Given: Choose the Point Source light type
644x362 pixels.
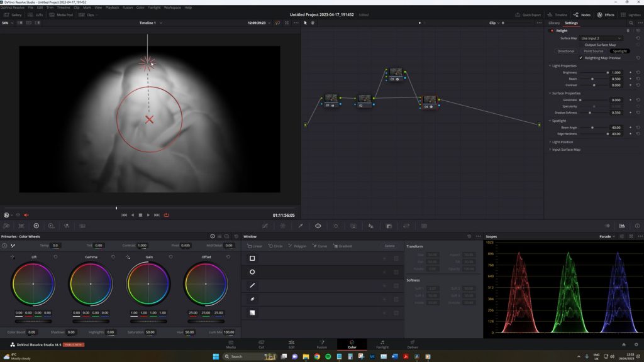Looking at the screenshot, I should coord(593,51).
